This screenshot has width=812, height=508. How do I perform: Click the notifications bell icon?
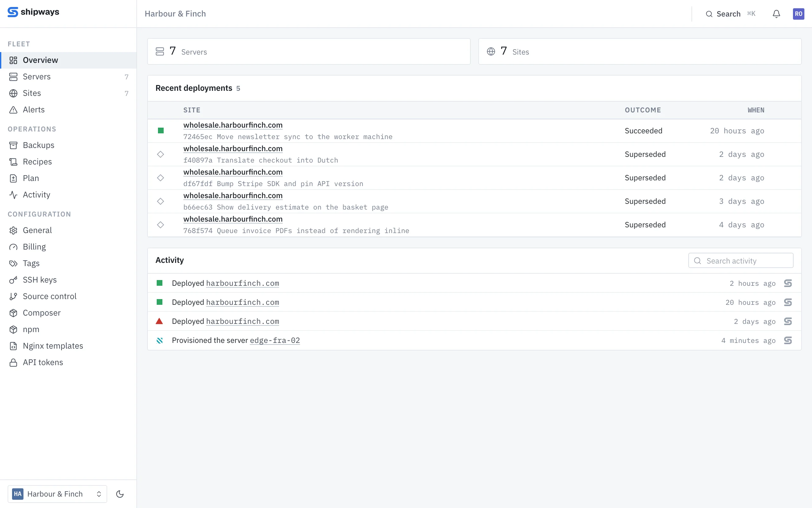[x=776, y=14]
